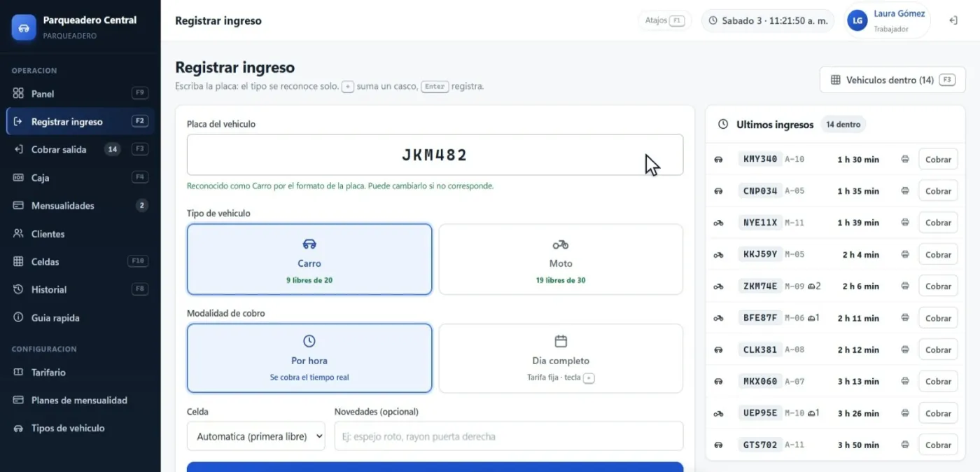Click the date and time display Sabado 3
Screen dimensions: 980x472
(x=768, y=20)
